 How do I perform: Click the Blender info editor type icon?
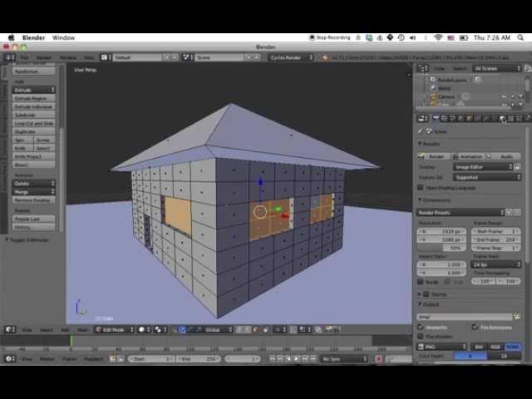pyautogui.click(x=10, y=57)
